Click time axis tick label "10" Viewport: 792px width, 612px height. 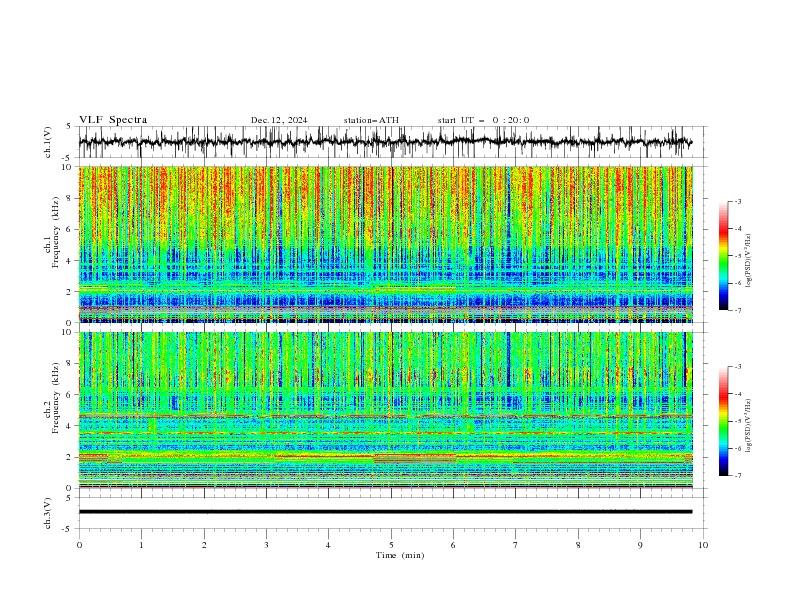point(703,545)
